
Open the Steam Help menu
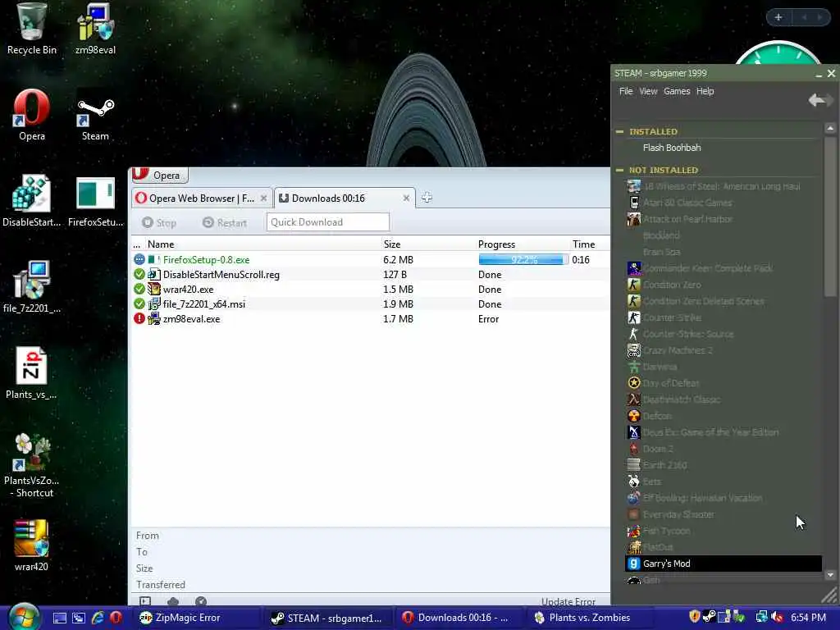click(705, 91)
